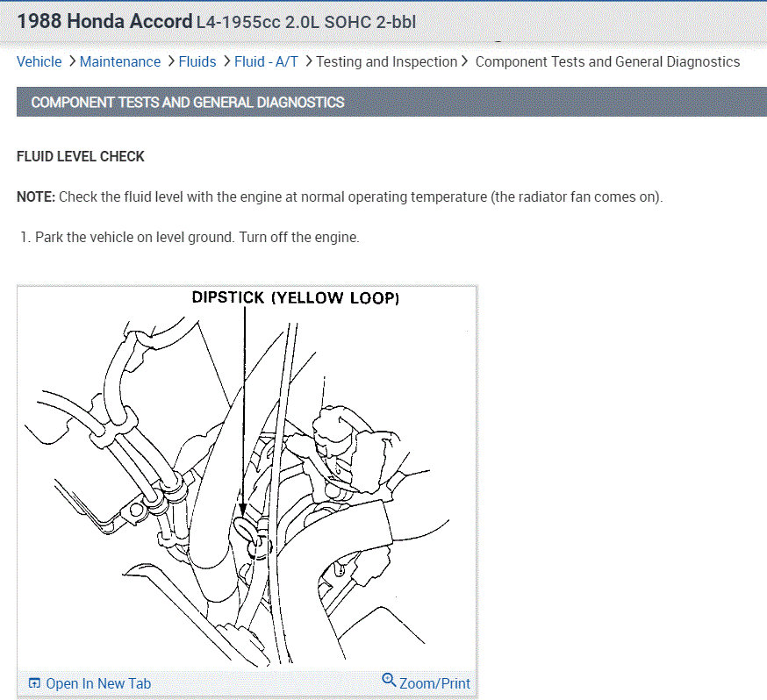Navigate to Fluid - A/T breadcrumb
Screen dimensions: 767x700
click(x=266, y=62)
